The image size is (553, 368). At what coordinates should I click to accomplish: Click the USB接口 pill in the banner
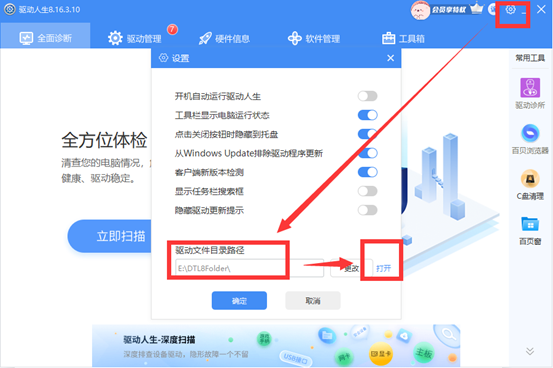click(x=296, y=358)
